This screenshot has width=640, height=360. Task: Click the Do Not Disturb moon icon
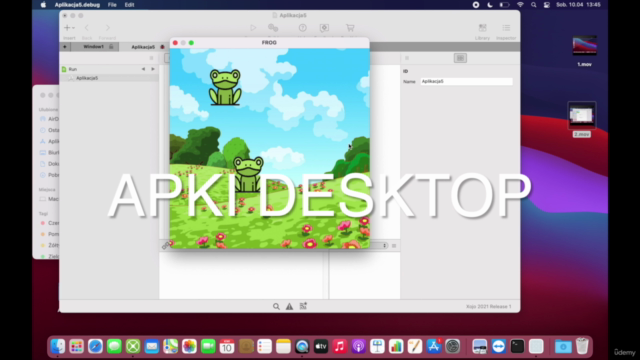[490, 5]
